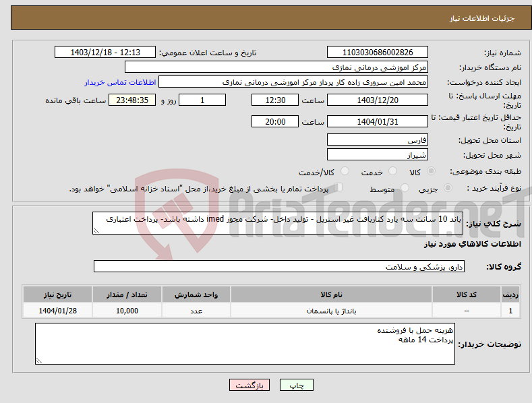Click the price validity time 20:00
The height and width of the screenshot is (403, 532).
coord(275,121)
